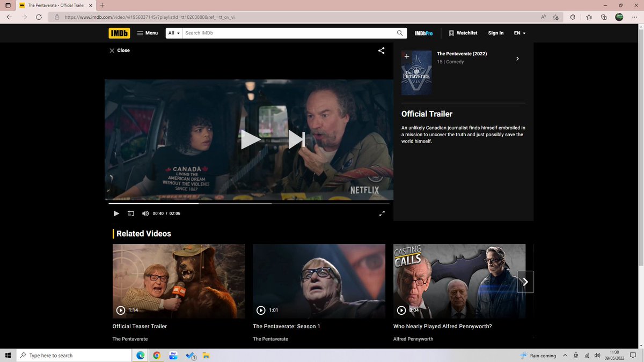View site information lock icon
Viewport: 644px width, 362px height.
click(x=57, y=17)
